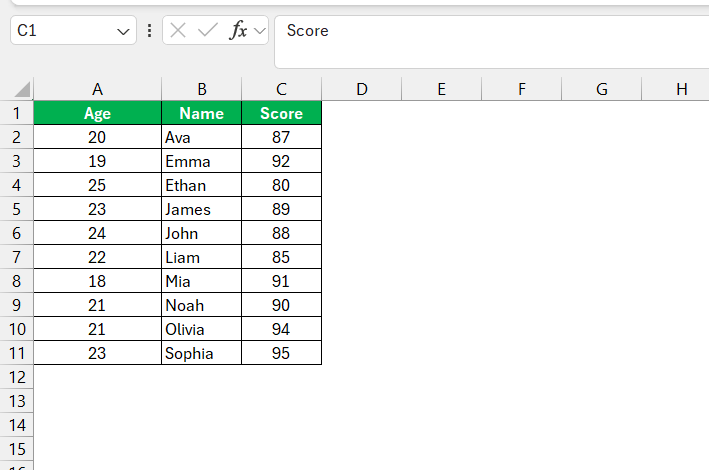Select column G header
The width and height of the screenshot is (709, 470).
pyautogui.click(x=602, y=89)
